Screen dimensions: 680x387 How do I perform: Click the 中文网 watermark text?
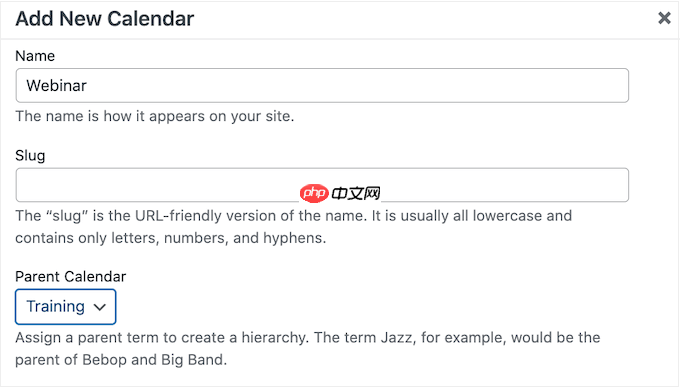[356, 193]
